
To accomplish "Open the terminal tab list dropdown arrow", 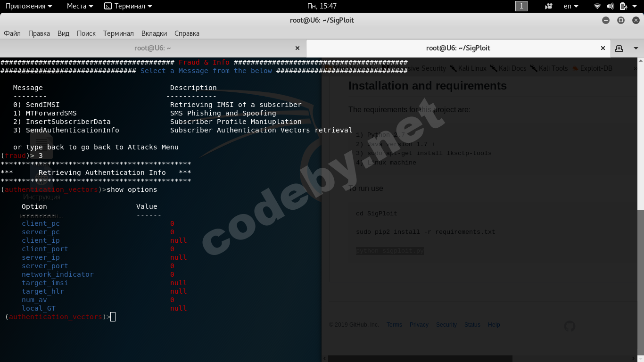I will click(x=636, y=48).
